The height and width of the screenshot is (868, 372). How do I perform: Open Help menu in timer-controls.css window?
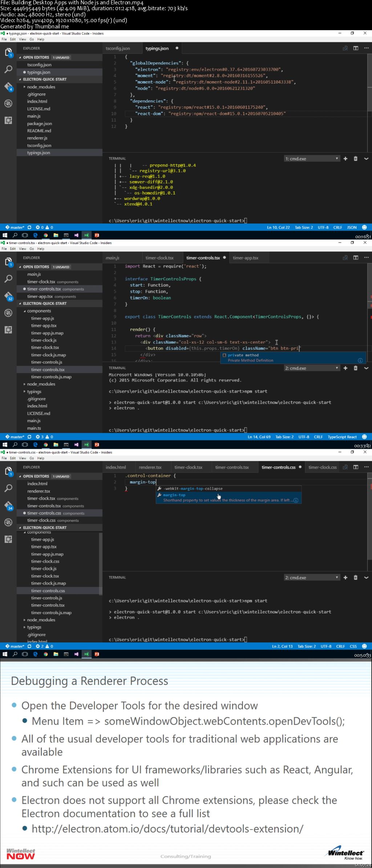[41, 458]
